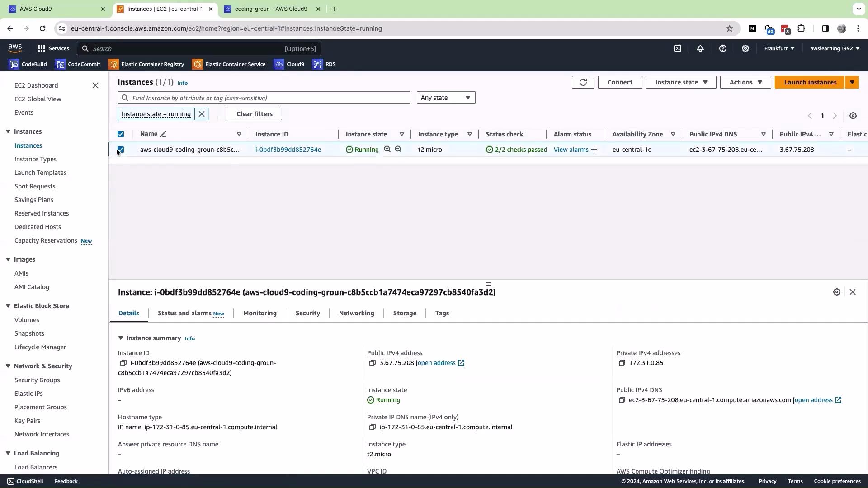
Task: Open address link for the public IPv4 address
Action: [x=441, y=363]
